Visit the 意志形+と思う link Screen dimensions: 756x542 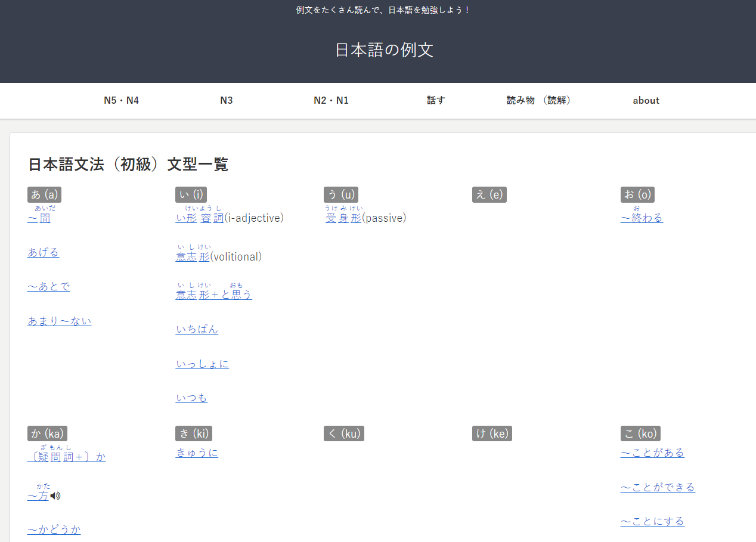click(213, 295)
